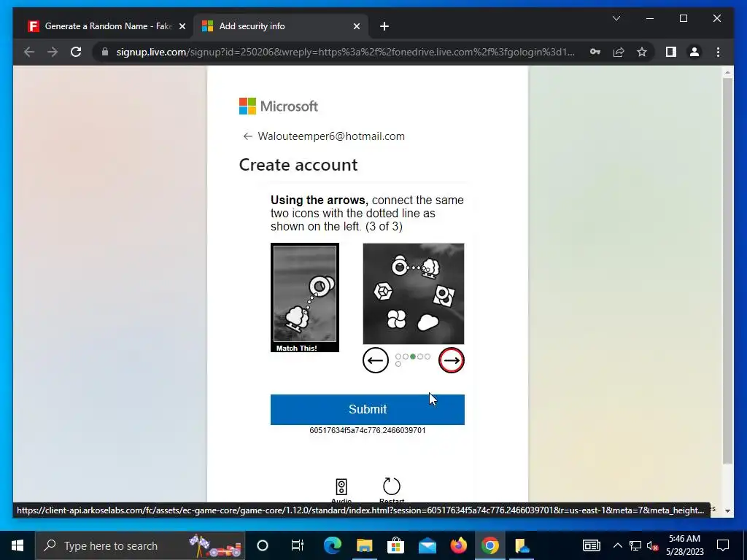Open the Windows Start menu
Screen dimensions: 747x560
click(18, 545)
